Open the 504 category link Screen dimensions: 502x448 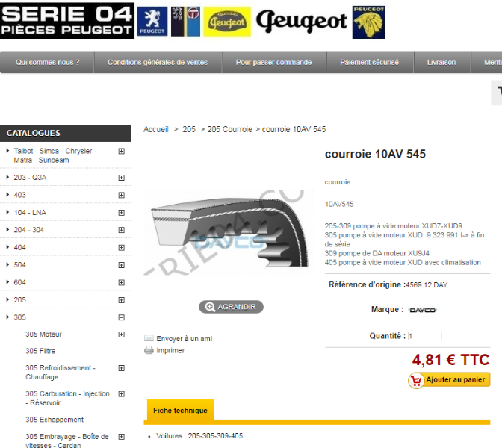[x=20, y=265]
